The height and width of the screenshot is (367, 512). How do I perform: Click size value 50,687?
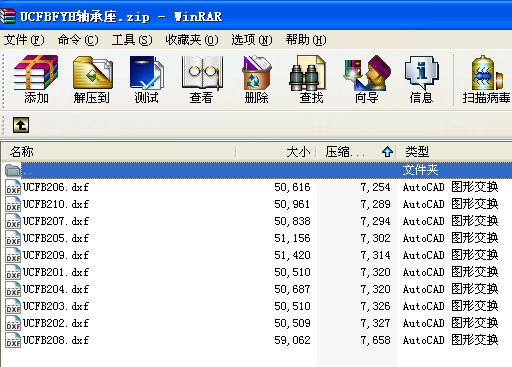pos(292,289)
